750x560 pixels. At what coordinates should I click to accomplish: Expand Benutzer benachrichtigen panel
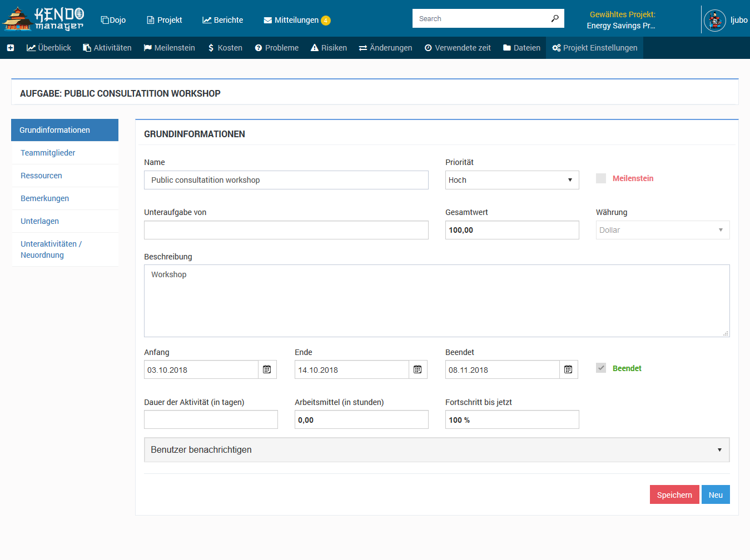(436, 450)
